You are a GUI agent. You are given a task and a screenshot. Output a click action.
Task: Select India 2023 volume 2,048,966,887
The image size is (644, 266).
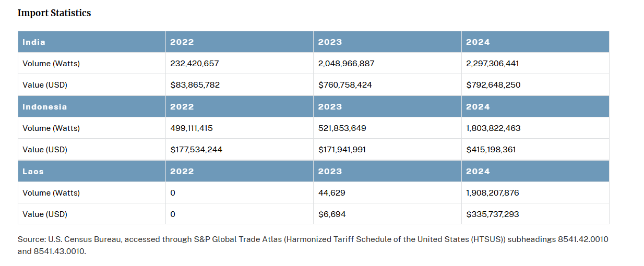(347, 64)
